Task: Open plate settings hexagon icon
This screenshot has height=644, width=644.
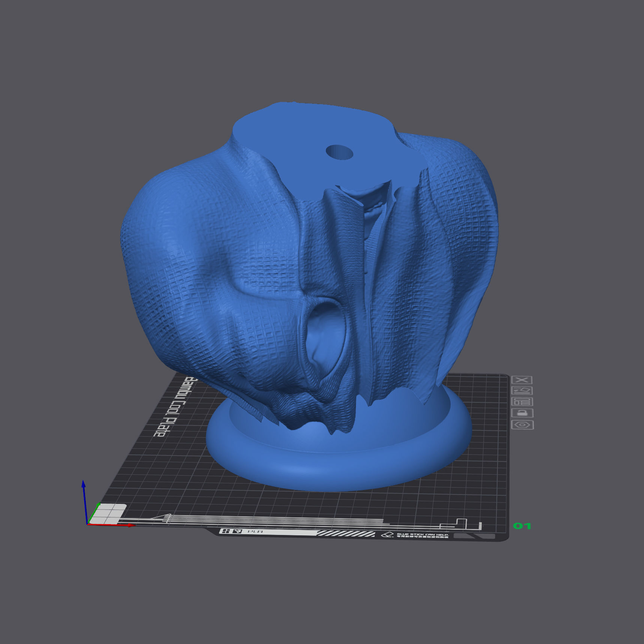Action: 523,425
